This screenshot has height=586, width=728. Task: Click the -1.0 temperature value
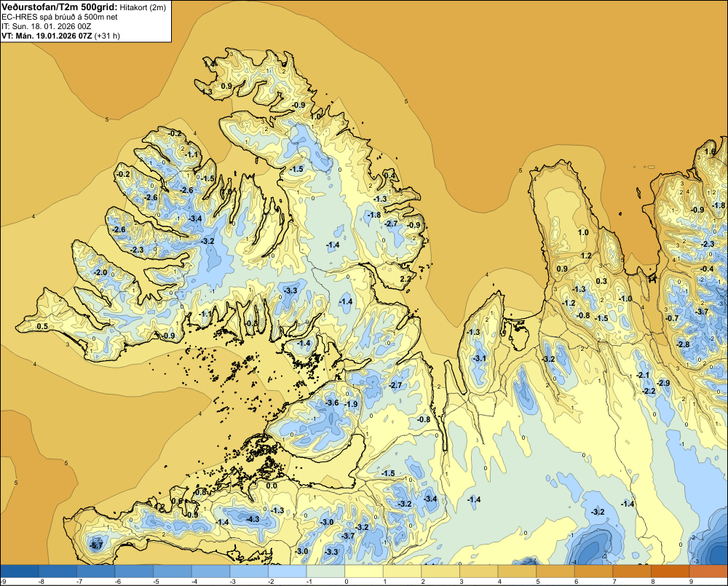[x=626, y=298]
